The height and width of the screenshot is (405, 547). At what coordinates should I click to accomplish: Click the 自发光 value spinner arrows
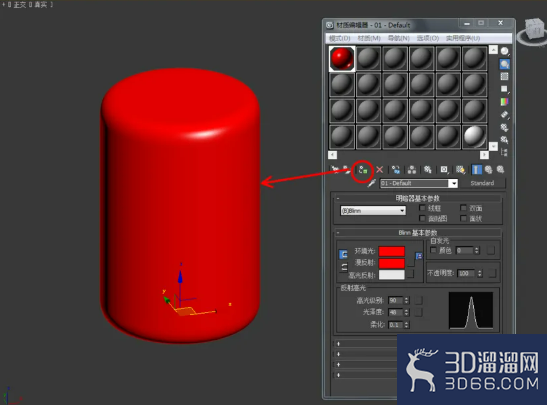[x=477, y=250]
